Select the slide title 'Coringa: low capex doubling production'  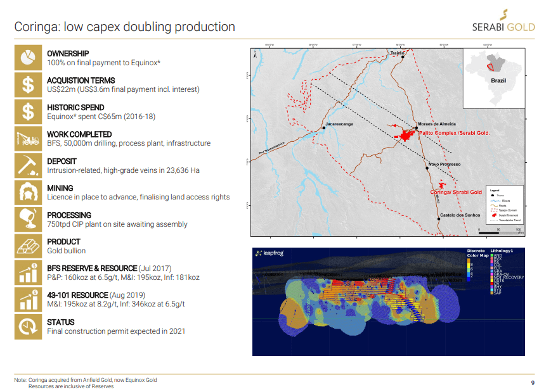pyautogui.click(x=124, y=27)
